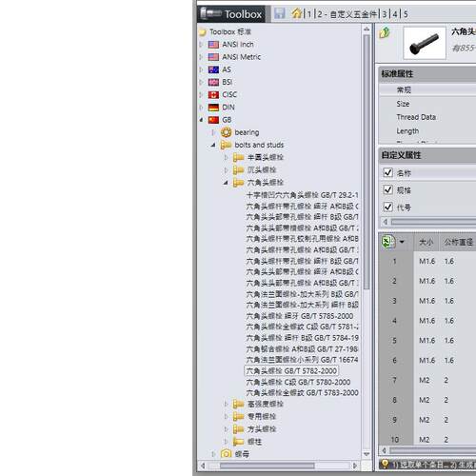The image size is (476, 476).
Task: Collapse the 六角头螺栓 folder arrow
Action: click(226, 183)
